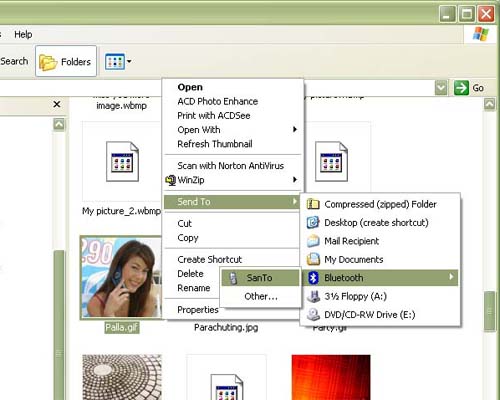Viewport: 500px width, 400px height.
Task: Click the Compressed (zipped) Folder icon
Action: click(313, 204)
